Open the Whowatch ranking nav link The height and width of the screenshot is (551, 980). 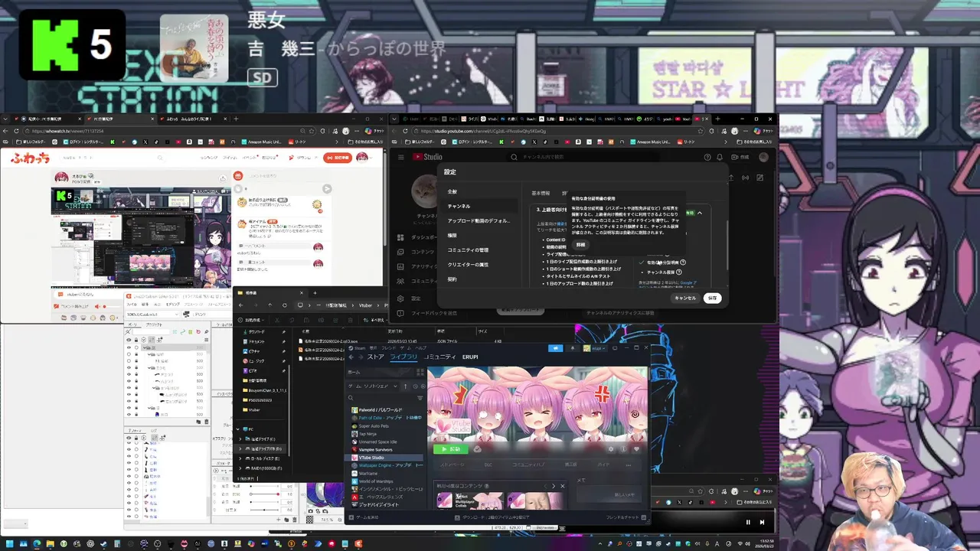click(209, 158)
